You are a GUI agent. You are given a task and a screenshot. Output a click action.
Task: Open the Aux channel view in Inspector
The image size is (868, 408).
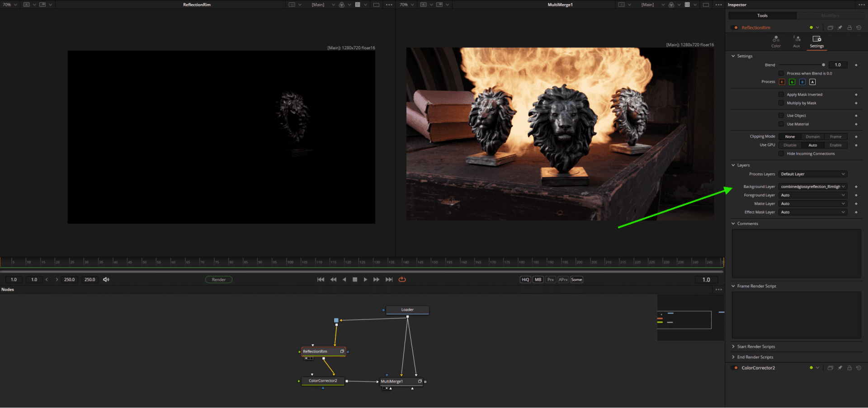[796, 42]
